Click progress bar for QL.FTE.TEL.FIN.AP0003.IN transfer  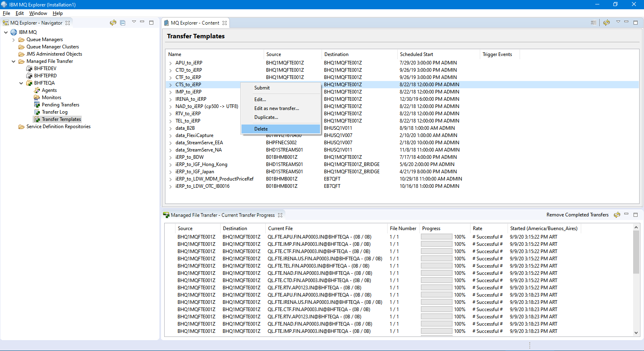pyautogui.click(x=437, y=266)
